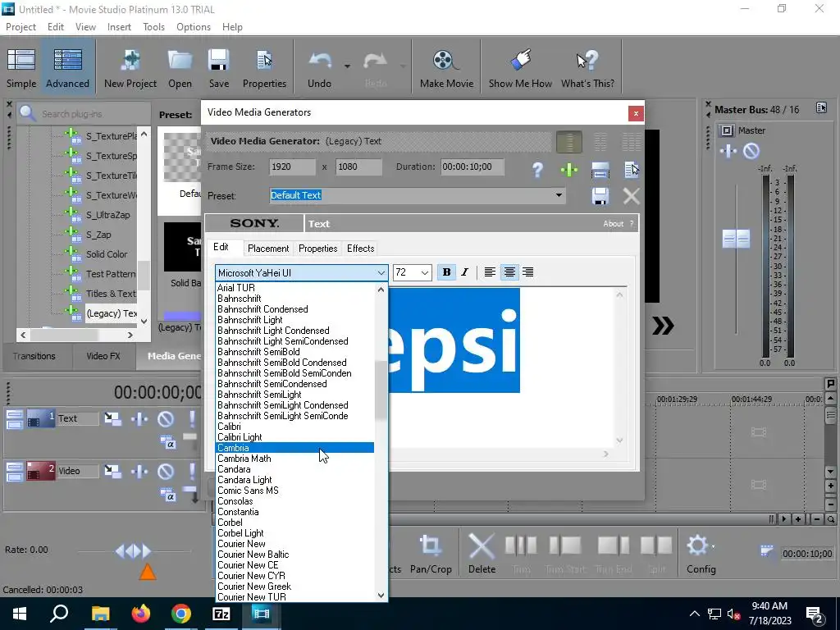Align text right
The image size is (840, 630).
(528, 272)
